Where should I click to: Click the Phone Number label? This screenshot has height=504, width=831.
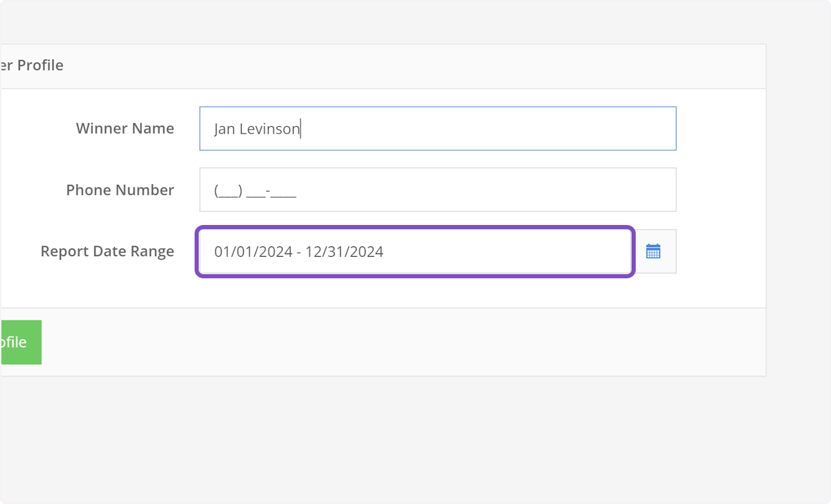click(120, 189)
